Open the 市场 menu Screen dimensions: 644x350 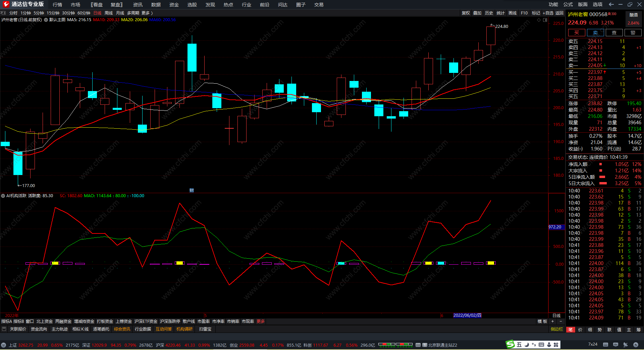[75, 5]
